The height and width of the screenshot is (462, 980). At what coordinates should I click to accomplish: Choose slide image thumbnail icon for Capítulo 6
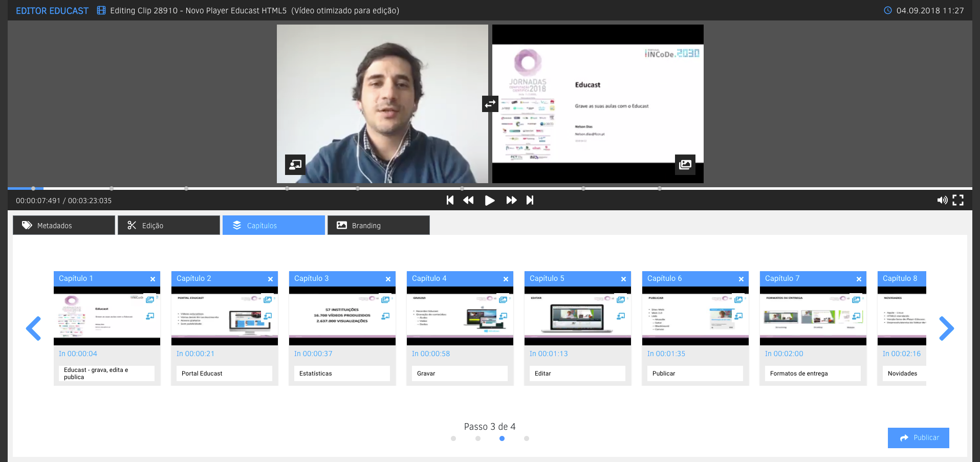coord(738,300)
